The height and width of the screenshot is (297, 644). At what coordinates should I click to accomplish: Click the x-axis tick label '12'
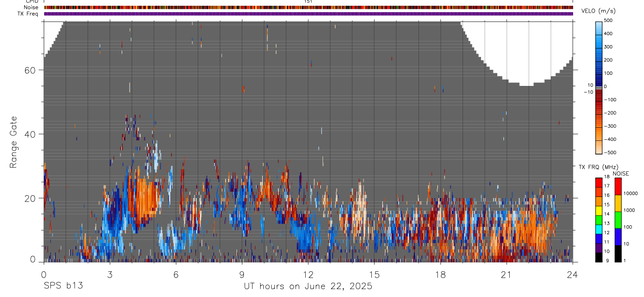coord(308,274)
